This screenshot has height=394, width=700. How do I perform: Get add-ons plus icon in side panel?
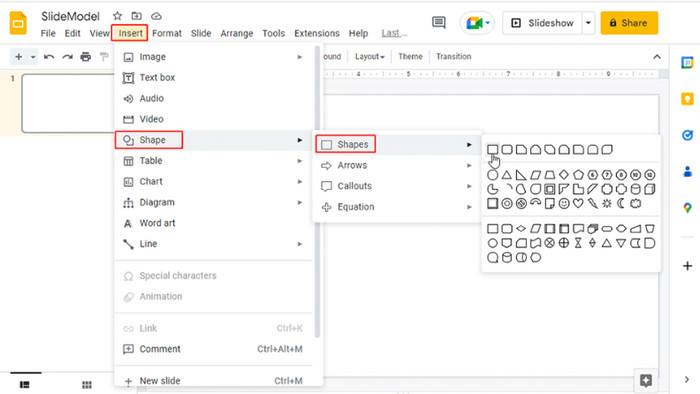tap(688, 266)
